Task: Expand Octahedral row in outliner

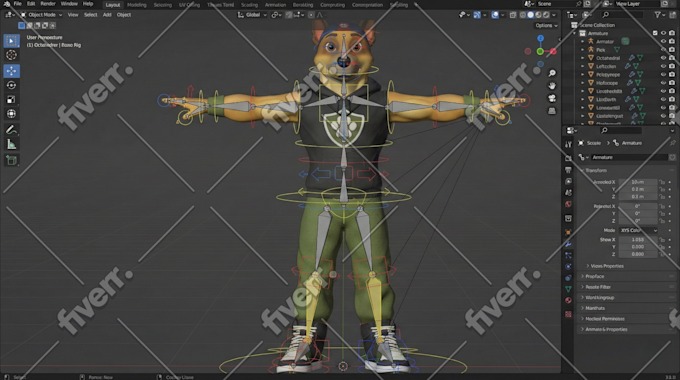Action: (582, 58)
